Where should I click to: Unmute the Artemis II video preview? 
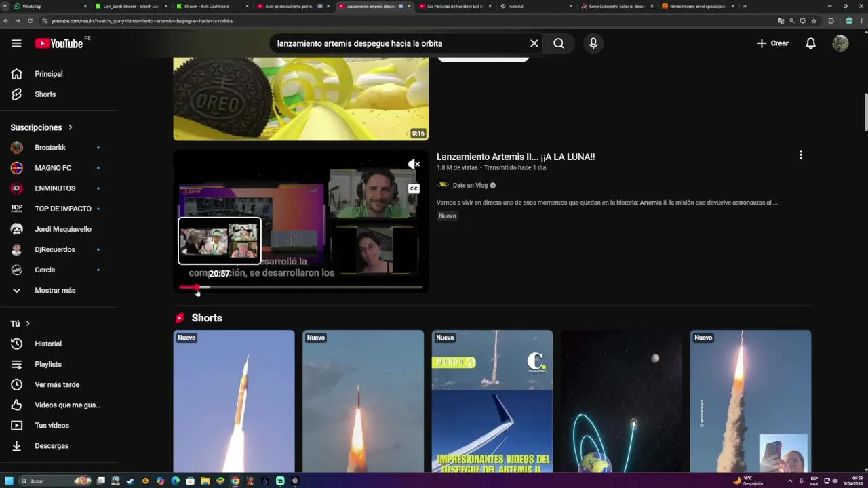pos(414,164)
